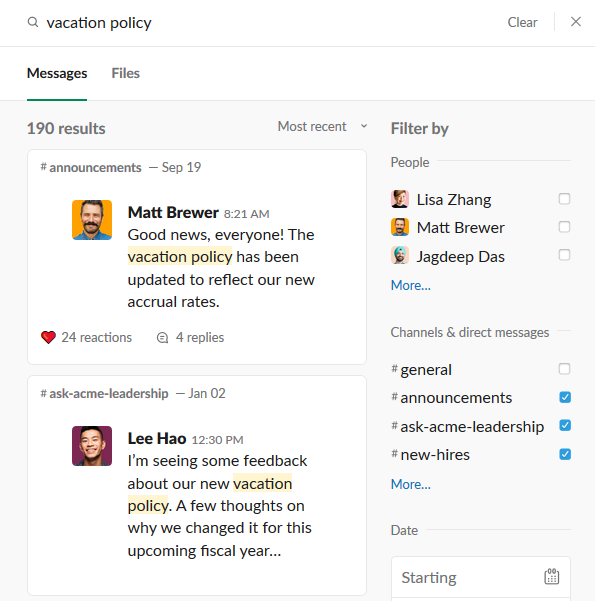Enable the Matt Brewer people filter

coord(564,227)
